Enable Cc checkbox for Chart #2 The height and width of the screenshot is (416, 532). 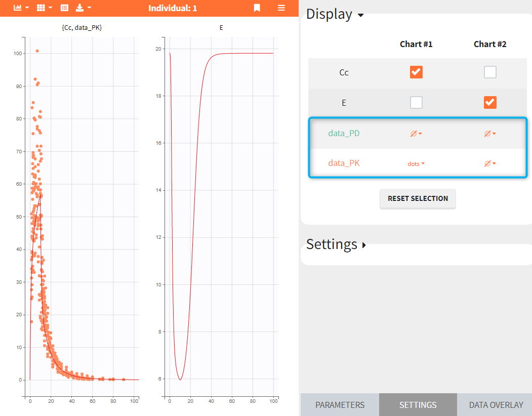[x=490, y=72]
